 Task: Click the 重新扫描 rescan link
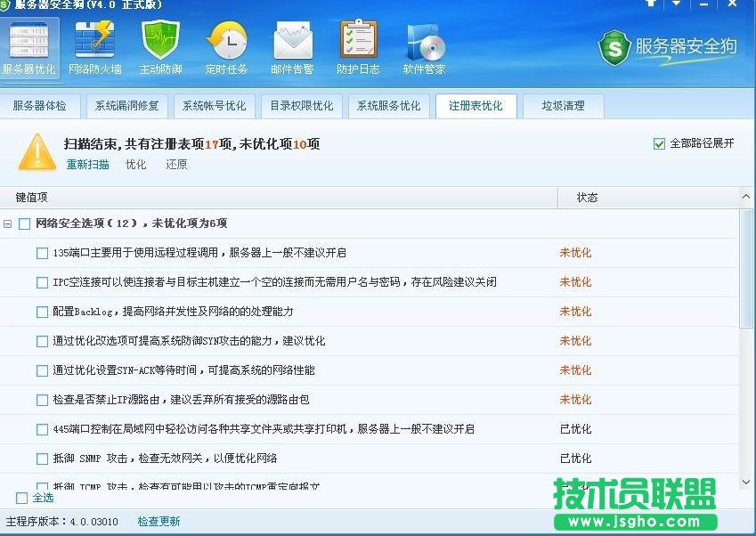pyautogui.click(x=86, y=165)
